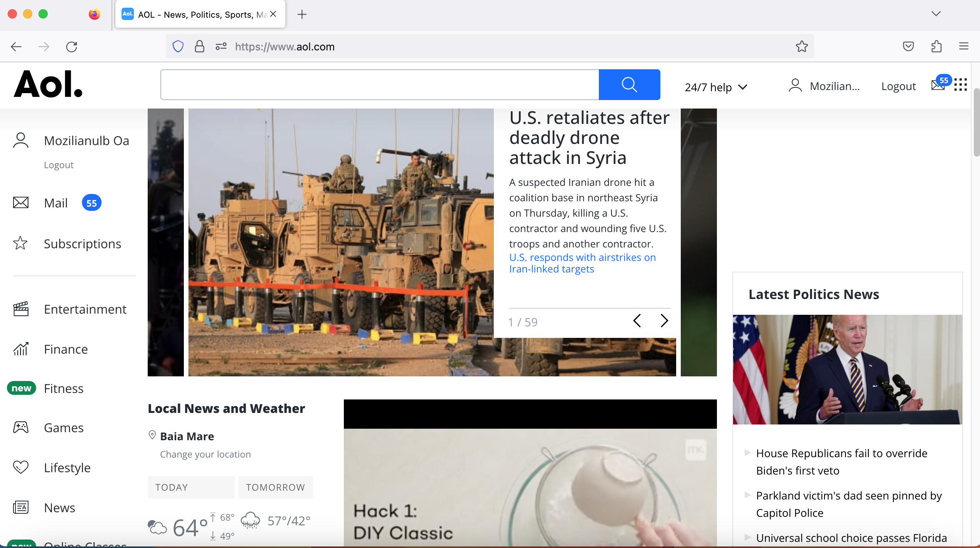980x548 pixels.
Task: Open the Games sidebar controller icon
Action: 21,427
